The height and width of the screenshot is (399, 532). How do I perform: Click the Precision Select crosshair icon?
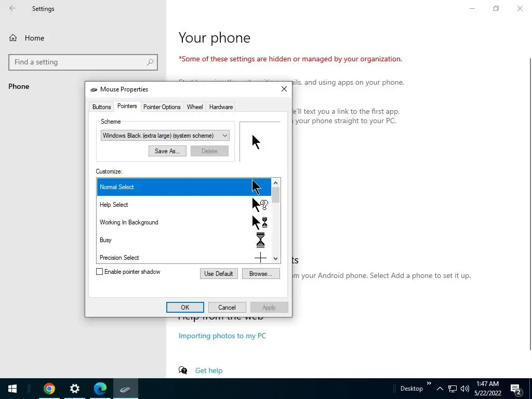coord(260,258)
